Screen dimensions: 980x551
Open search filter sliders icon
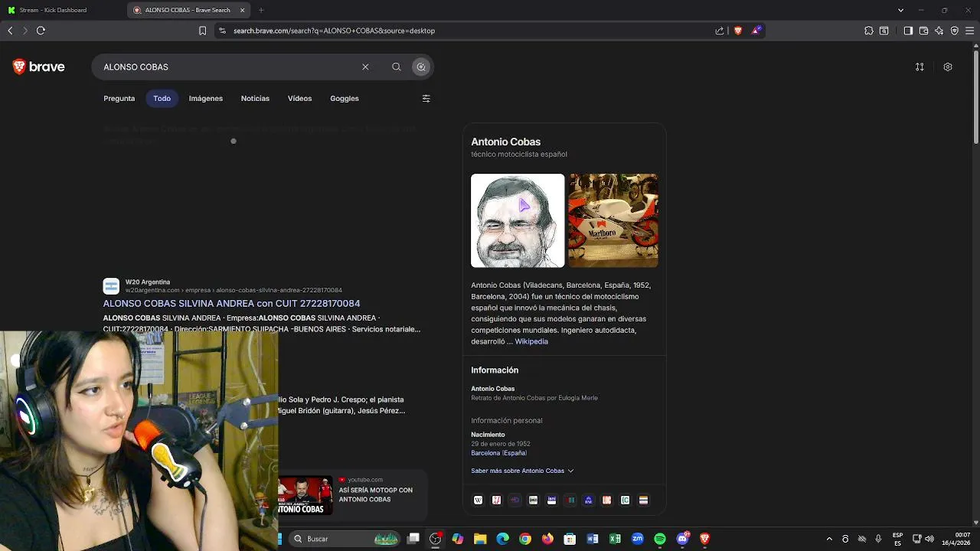[426, 99]
